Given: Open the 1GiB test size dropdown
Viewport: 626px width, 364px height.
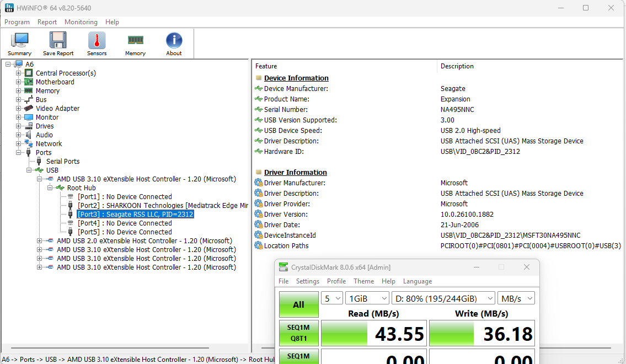Looking at the screenshot, I should [367, 298].
